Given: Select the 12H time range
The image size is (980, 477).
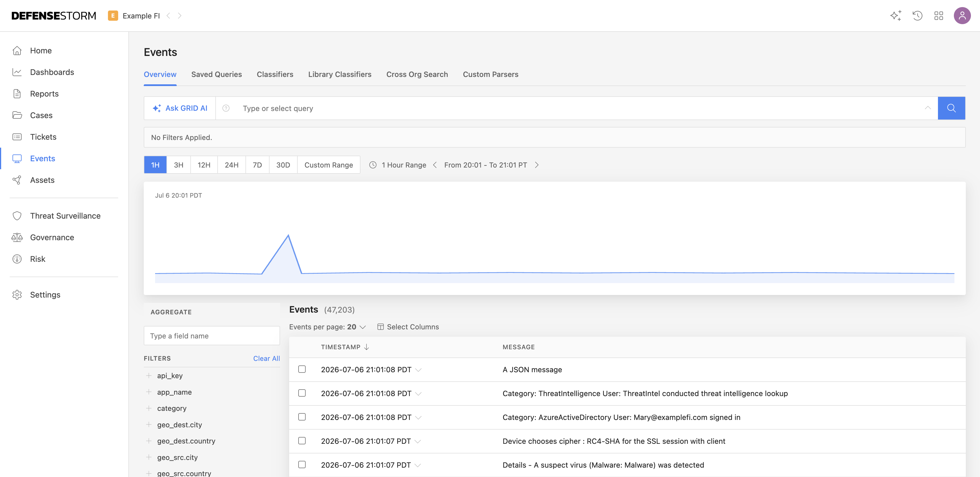Looking at the screenshot, I should [x=204, y=165].
